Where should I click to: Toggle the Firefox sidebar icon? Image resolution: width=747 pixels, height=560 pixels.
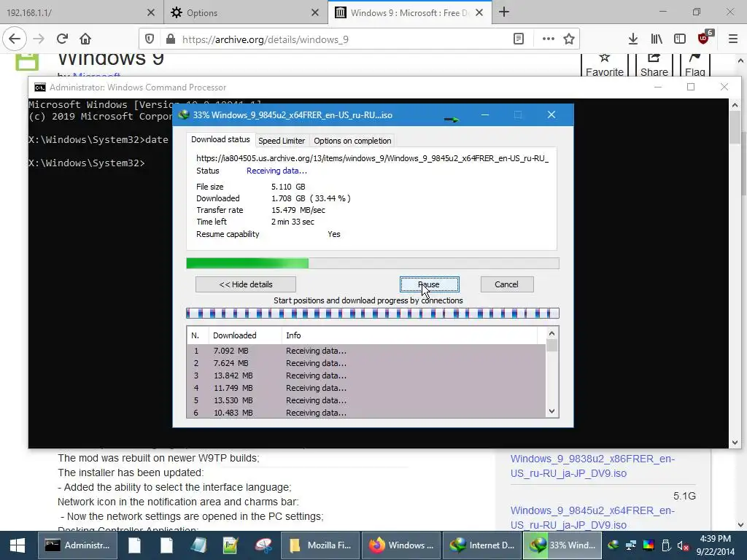point(680,39)
